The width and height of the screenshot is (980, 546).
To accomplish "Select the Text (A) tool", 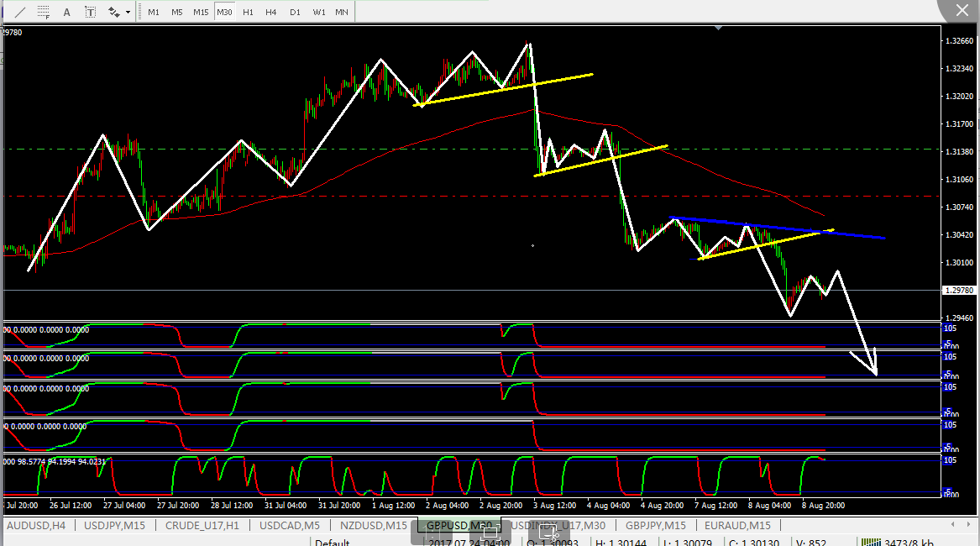I will coord(67,12).
